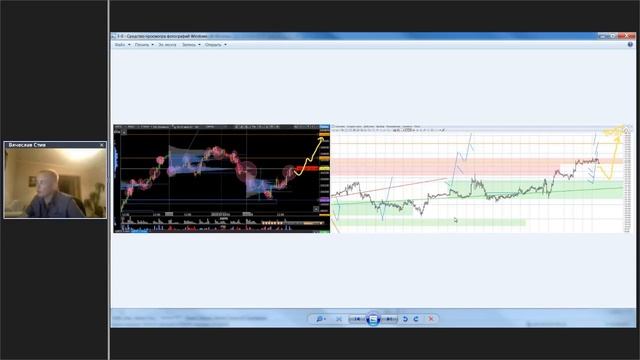This screenshot has width=640, height=360.
Task: Minimize the Photo Viewer window
Action: (x=602, y=36)
